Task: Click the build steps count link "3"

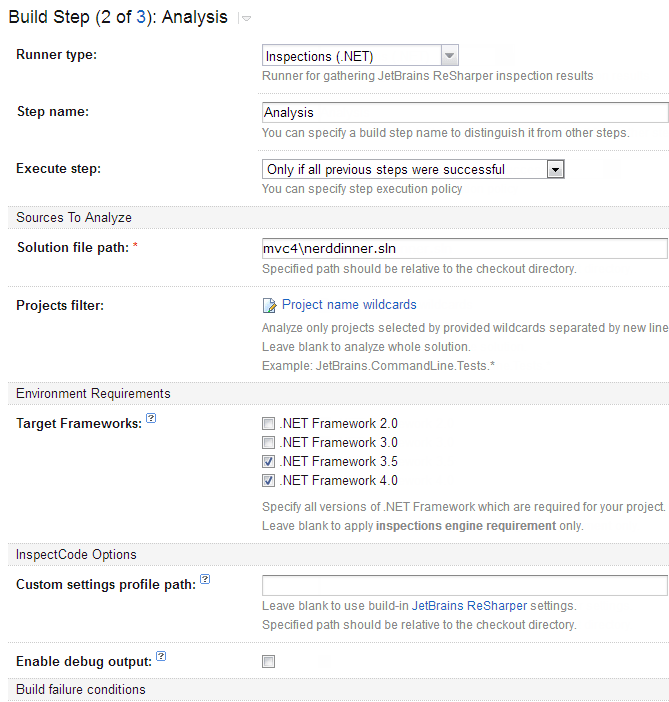Action: [141, 17]
